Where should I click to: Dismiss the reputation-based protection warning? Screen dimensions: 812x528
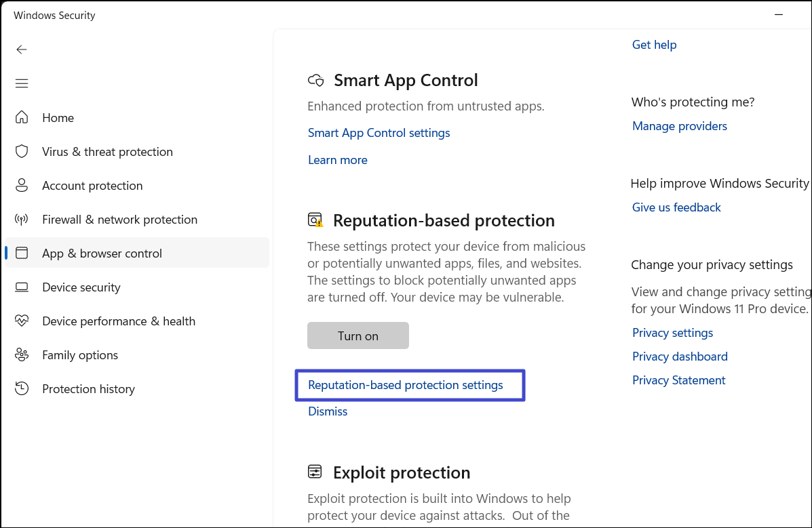point(328,411)
